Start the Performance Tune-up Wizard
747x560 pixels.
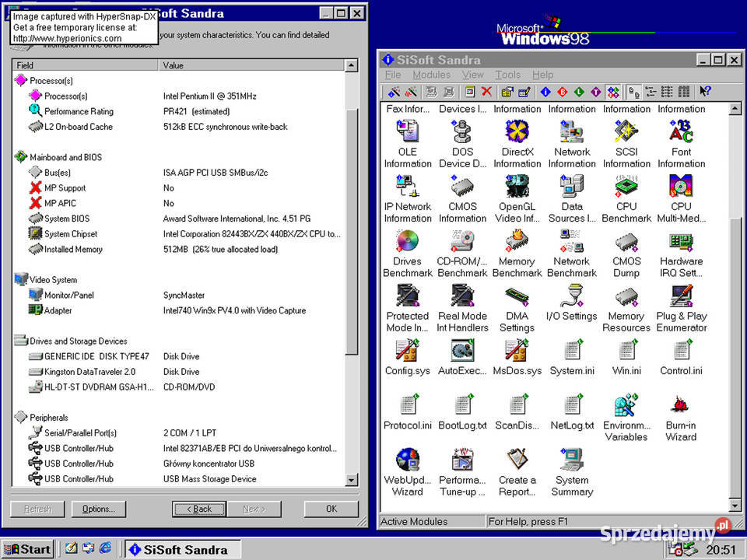[x=462, y=473]
